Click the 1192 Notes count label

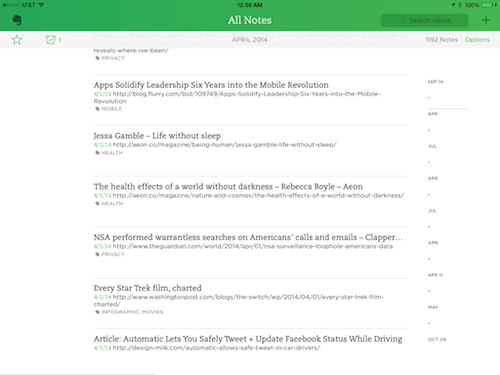(442, 40)
